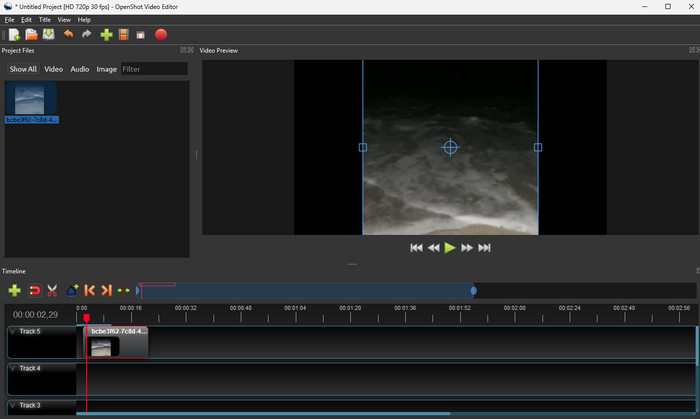
Task: Click the Track 3 label
Action: pos(30,406)
